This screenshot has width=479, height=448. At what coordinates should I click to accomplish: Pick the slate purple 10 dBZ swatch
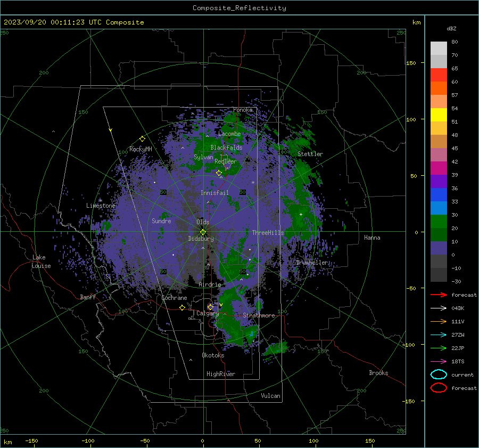[x=439, y=248]
